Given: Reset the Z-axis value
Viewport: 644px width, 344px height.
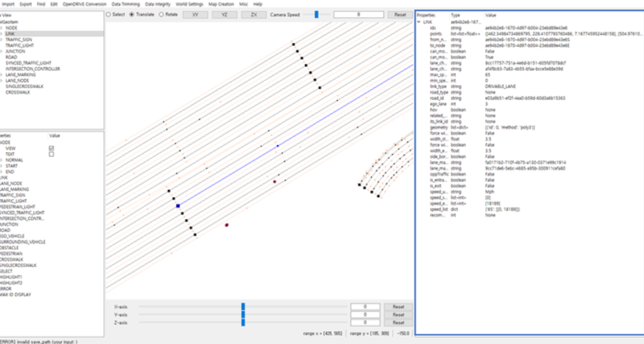Looking at the screenshot, I should tap(398, 323).
